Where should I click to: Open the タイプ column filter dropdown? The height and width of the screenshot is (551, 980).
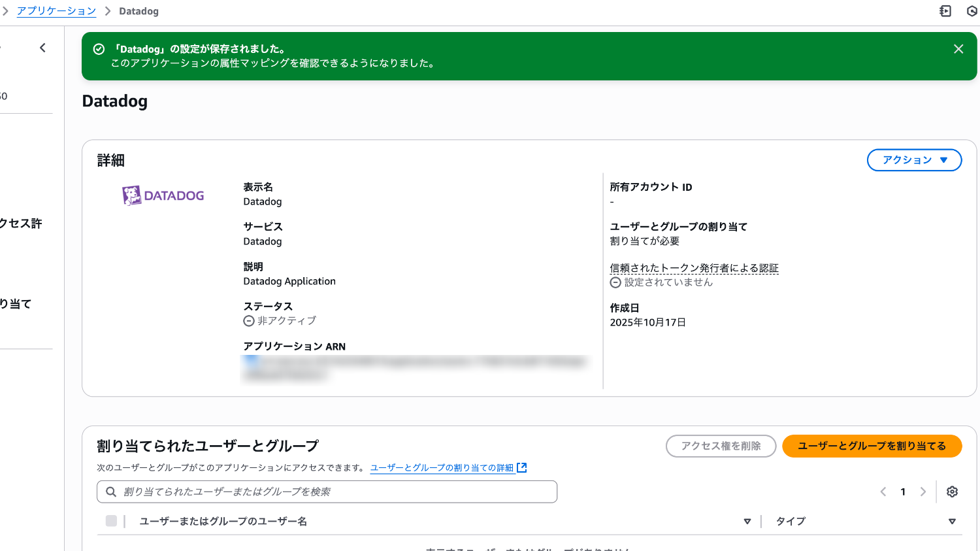(x=952, y=521)
